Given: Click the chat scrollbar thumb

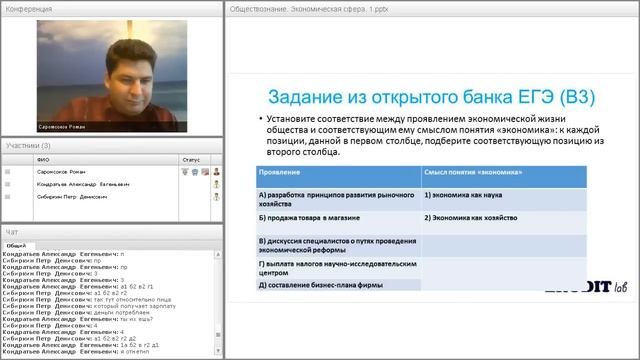Looking at the screenshot, I should pos(218,335).
